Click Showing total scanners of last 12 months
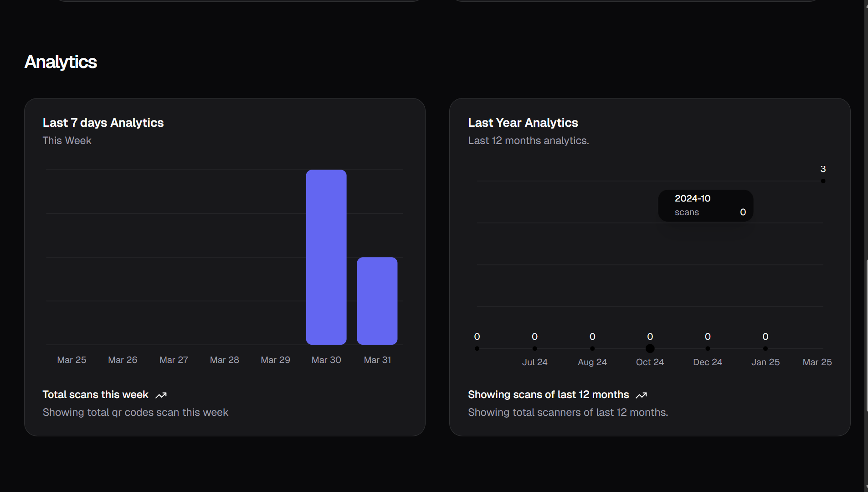The height and width of the screenshot is (492, 868). pos(568,412)
